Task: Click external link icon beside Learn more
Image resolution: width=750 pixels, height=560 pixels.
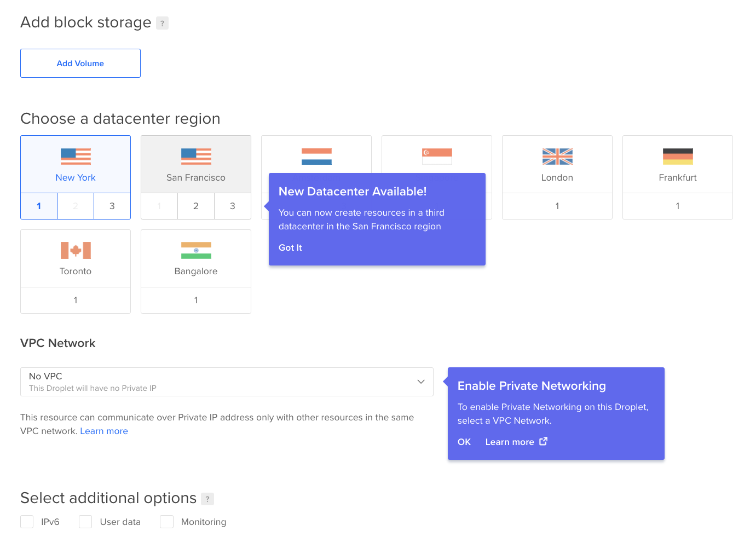Action: [x=543, y=441]
